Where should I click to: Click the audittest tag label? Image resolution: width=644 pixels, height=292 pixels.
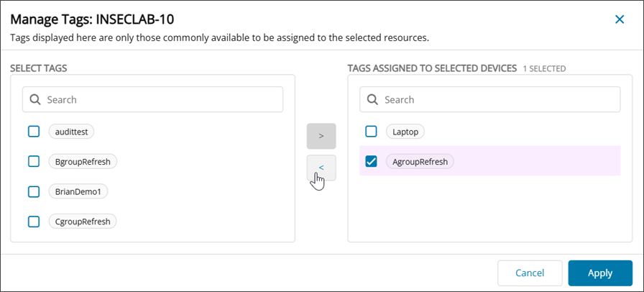click(x=72, y=132)
